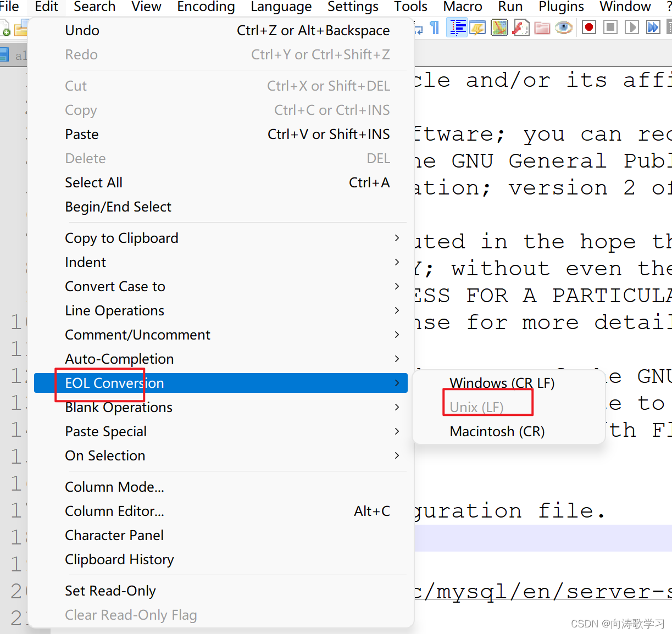Expand the Copy to Clipboard submenu
Screen dimensions: 672x634
[x=221, y=238]
